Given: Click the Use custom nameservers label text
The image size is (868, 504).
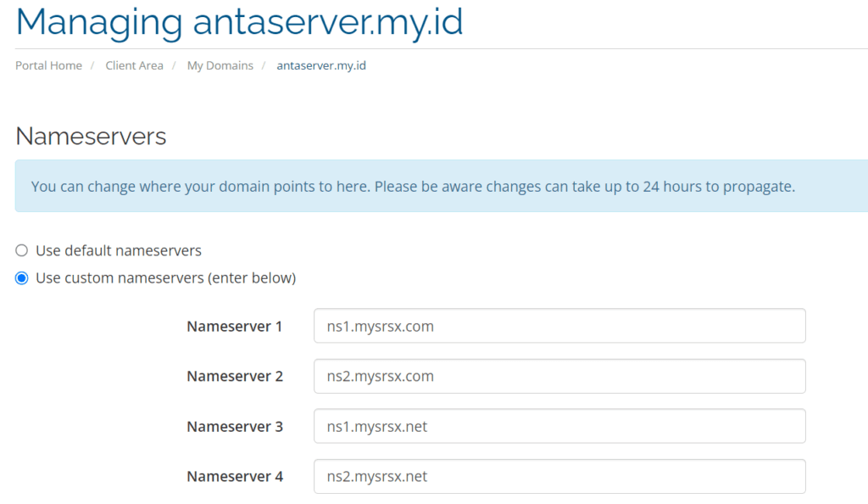Looking at the screenshot, I should coord(166,278).
